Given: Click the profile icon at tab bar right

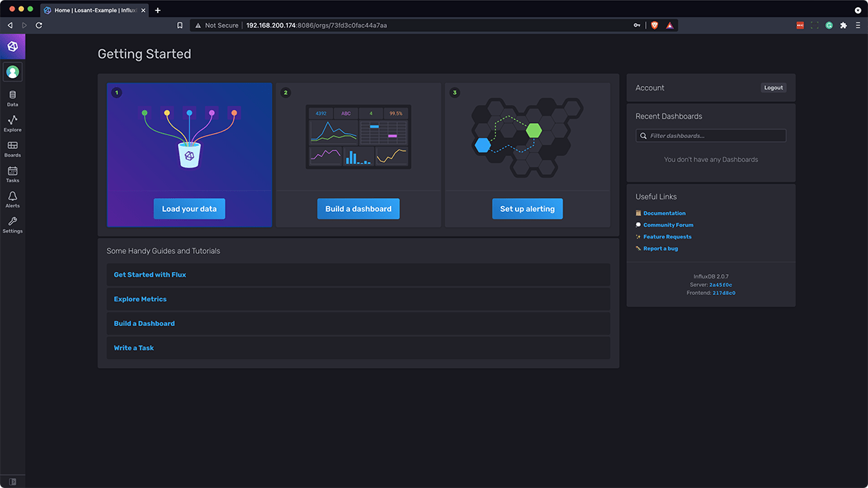Looking at the screenshot, I should (858, 9).
